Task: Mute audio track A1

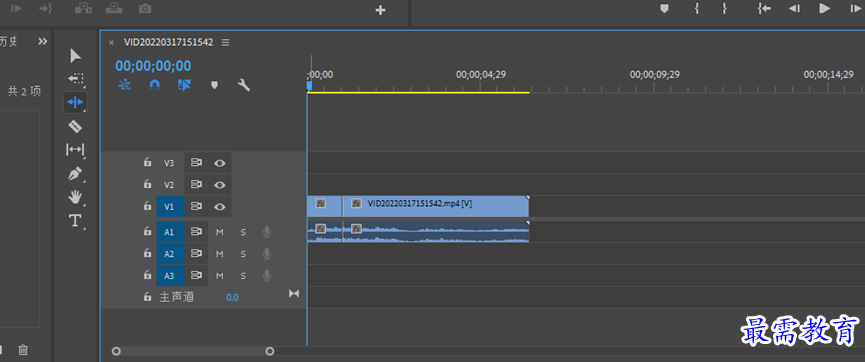Action: coord(220,232)
